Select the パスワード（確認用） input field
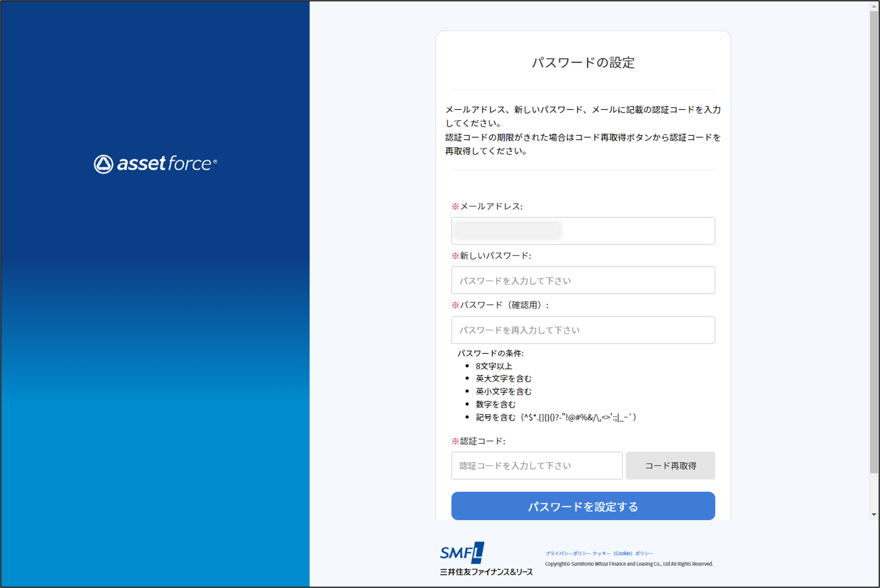Screen dimensions: 880x588 coord(583,330)
